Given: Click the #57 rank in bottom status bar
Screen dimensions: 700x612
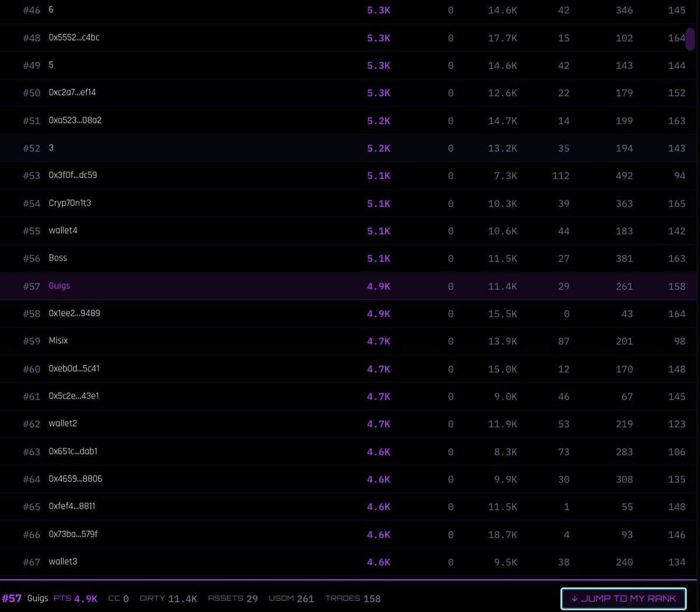Looking at the screenshot, I should (12, 599).
